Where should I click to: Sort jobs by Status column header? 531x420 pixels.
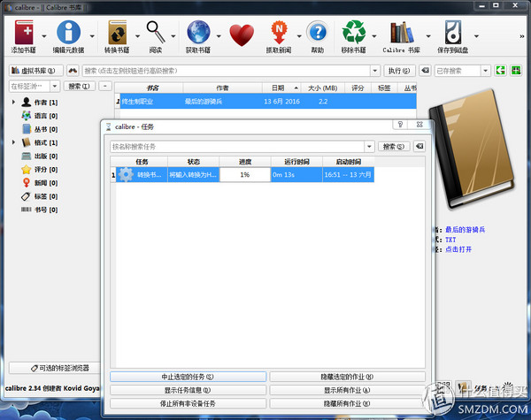(x=193, y=162)
